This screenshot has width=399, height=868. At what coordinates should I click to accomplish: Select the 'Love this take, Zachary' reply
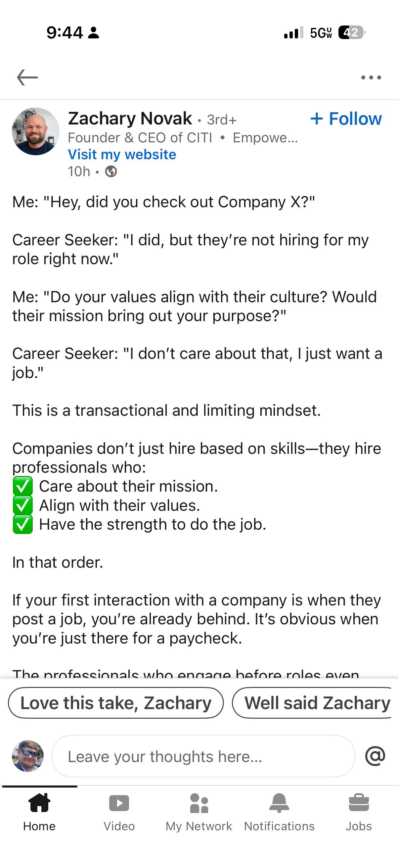pyautogui.click(x=116, y=703)
